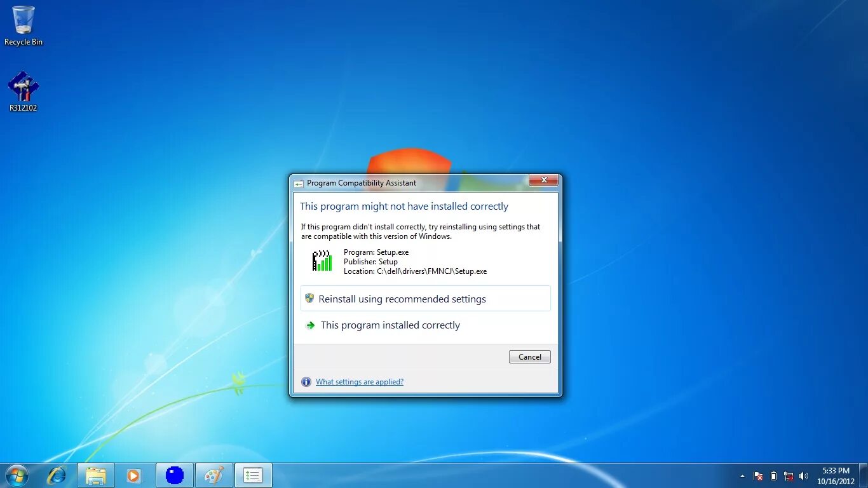Open Windows Media Player taskbar icon
The height and width of the screenshot is (488, 868).
(134, 475)
